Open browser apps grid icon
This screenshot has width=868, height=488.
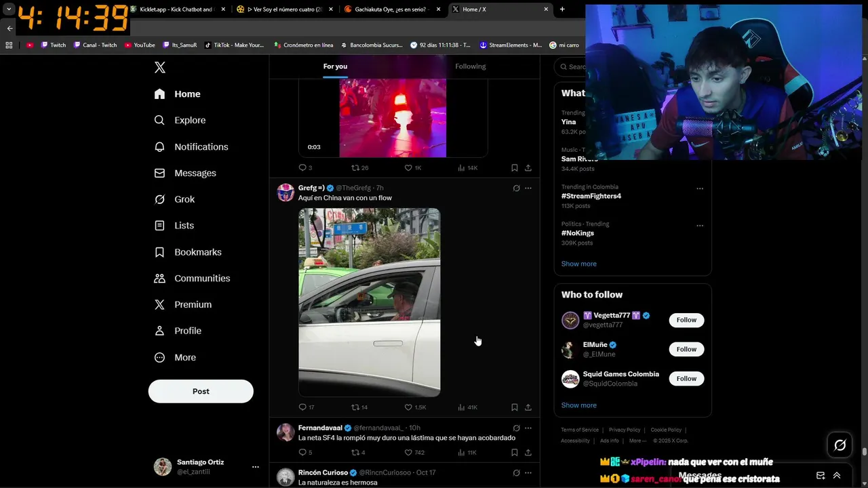[9, 45]
